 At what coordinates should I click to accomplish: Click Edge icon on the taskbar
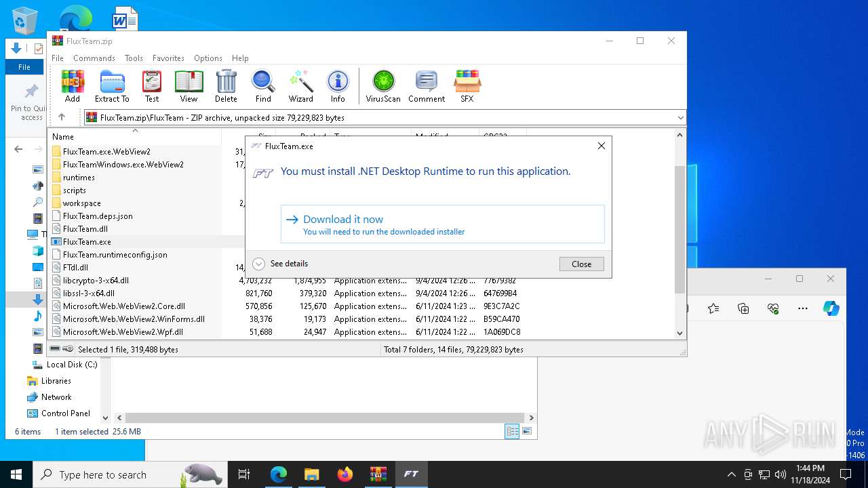[x=279, y=474]
